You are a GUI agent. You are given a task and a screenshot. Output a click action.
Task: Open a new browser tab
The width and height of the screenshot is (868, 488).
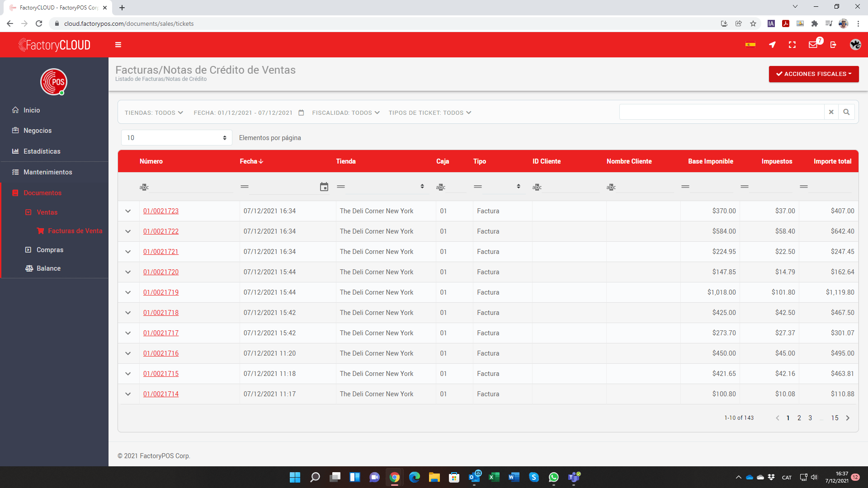(122, 8)
